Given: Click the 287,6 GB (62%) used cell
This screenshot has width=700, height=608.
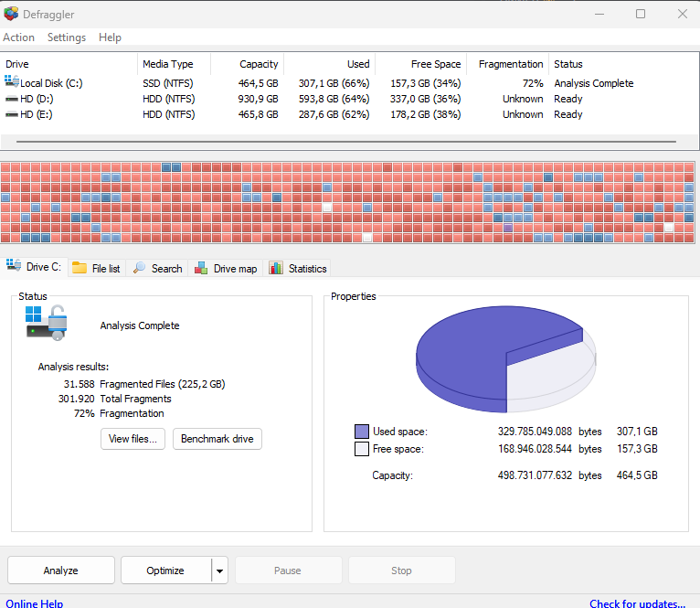Looking at the screenshot, I should [x=334, y=114].
